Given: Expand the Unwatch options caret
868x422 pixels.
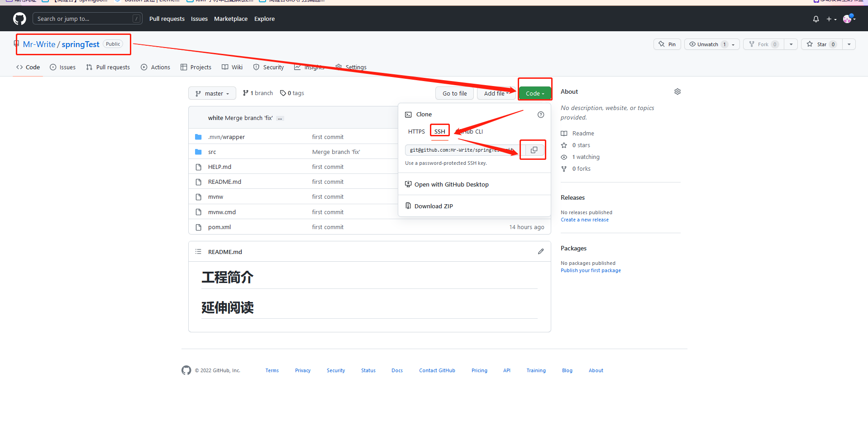Looking at the screenshot, I should click(x=734, y=44).
